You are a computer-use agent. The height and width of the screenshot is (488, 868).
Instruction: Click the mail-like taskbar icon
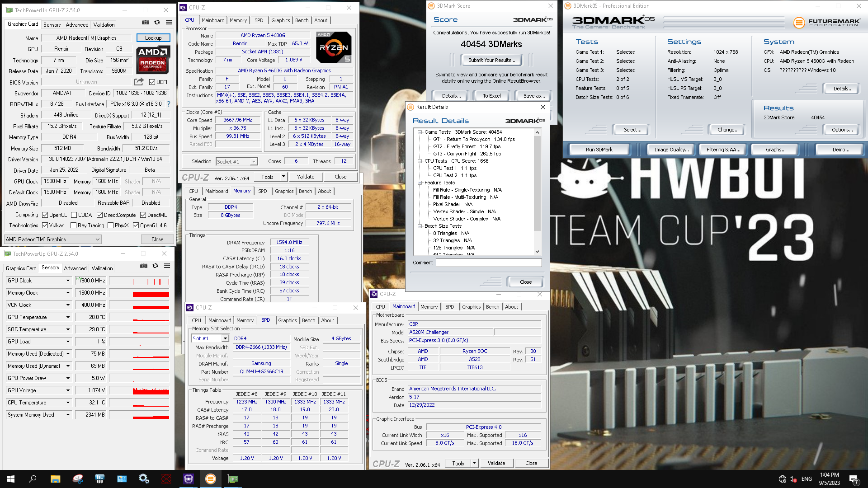point(122,479)
